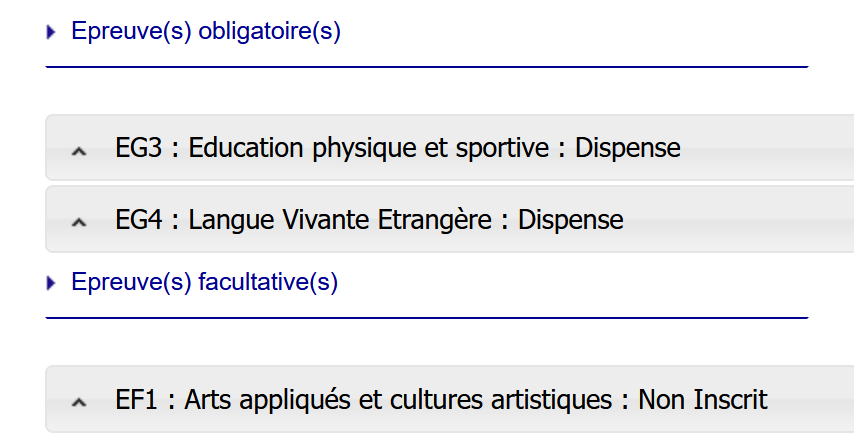Open the Epreuve(s) obligatoire(s) heading link
Image resolution: width=854 pixels, height=442 pixels.
tap(205, 31)
